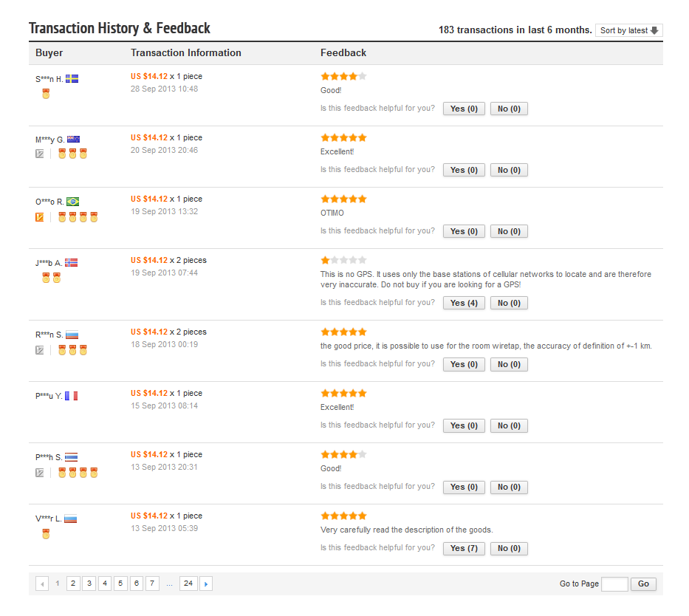Click the Brazil flag beside O***o R.
The width and height of the screenshot is (689, 616).
pos(73,202)
